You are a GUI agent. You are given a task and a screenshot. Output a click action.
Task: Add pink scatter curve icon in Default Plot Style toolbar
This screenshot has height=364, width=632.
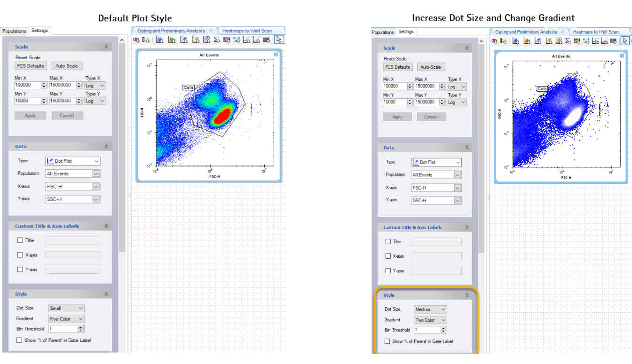pyautogui.click(x=256, y=40)
